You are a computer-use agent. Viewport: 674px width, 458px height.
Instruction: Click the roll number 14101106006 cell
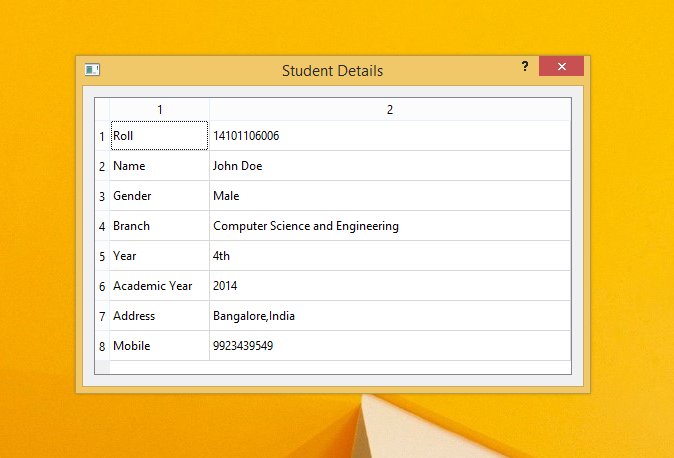click(390, 136)
